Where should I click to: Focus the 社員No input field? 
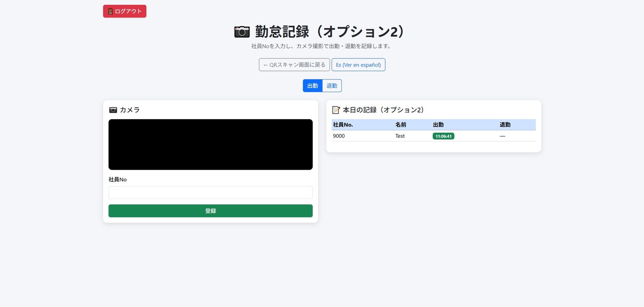(211, 193)
